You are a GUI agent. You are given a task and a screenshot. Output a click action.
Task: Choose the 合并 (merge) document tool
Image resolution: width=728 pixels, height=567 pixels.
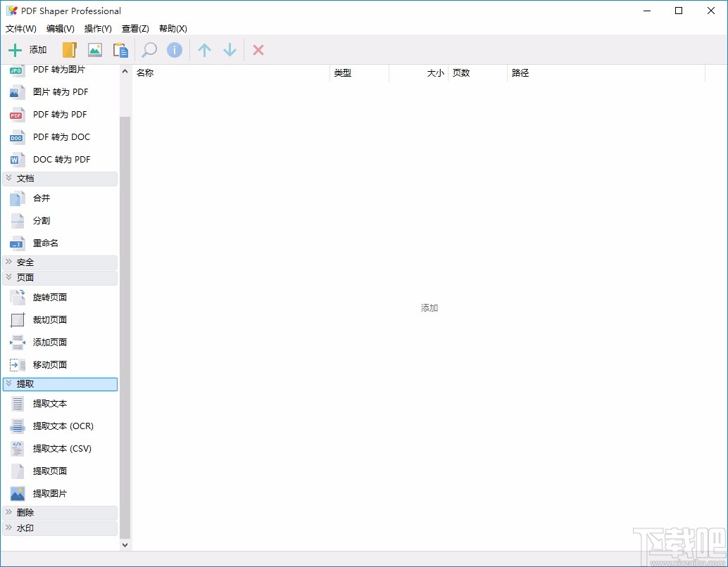41,198
